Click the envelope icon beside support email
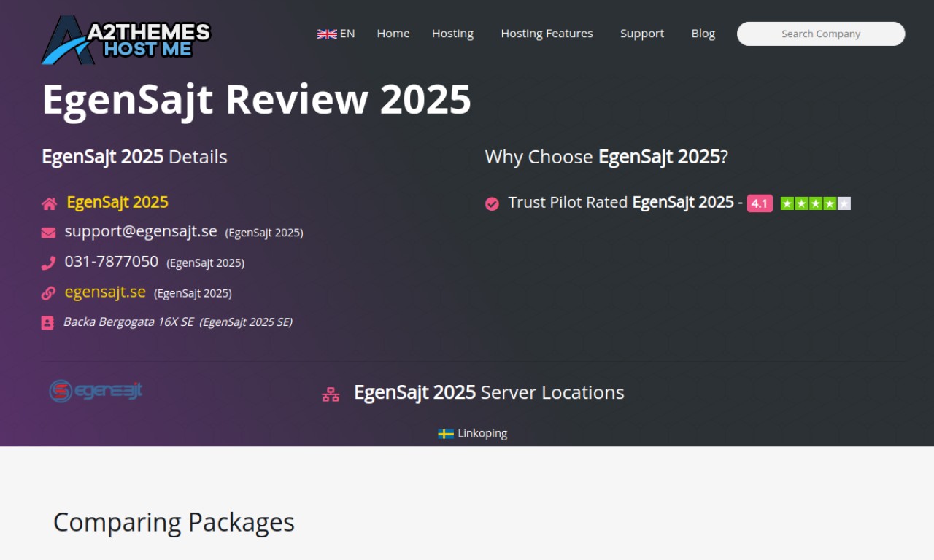Screen dimensions: 934x560 coord(48,233)
